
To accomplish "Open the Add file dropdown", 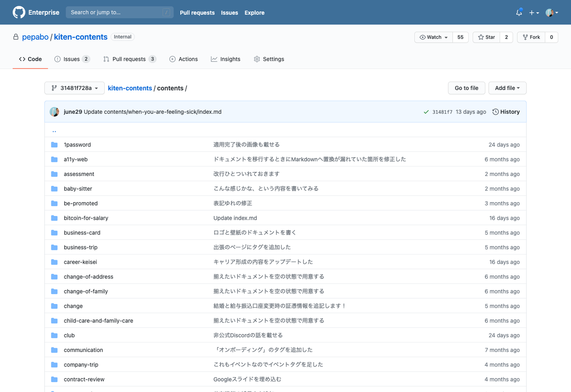I will [x=507, y=88].
